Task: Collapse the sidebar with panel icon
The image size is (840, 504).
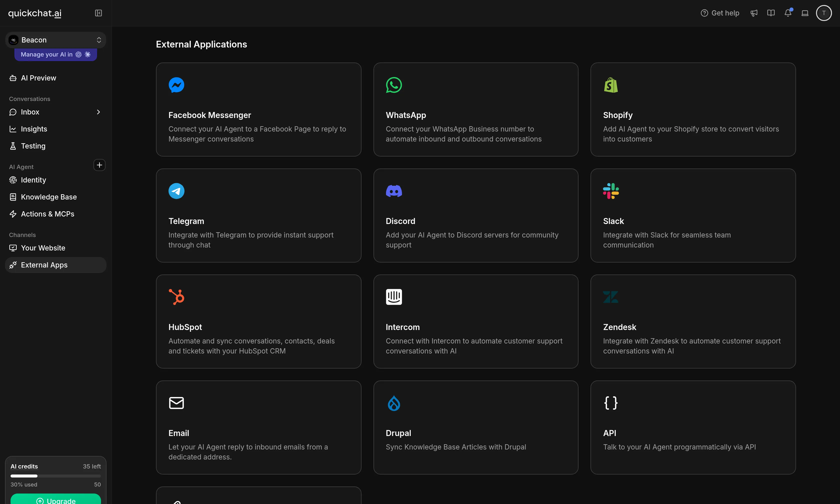Action: pos(98,13)
